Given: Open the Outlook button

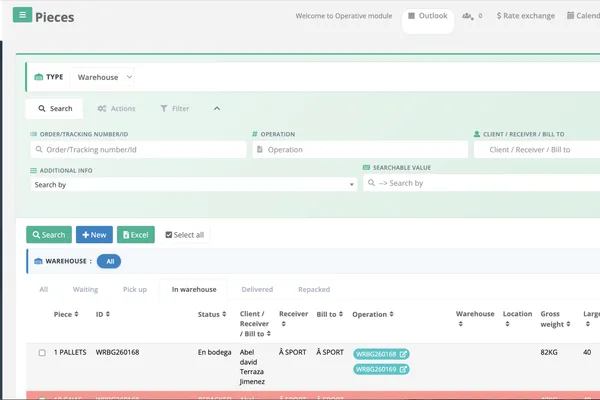Looking at the screenshot, I should (428, 16).
